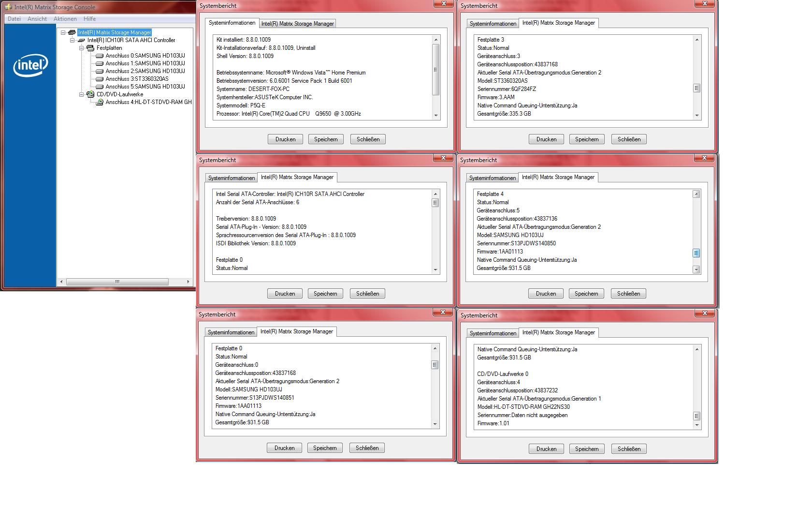Switch to Systeminformationen tab in Festplatte 3 dialog
This screenshot has height=508, width=812.
(x=493, y=24)
